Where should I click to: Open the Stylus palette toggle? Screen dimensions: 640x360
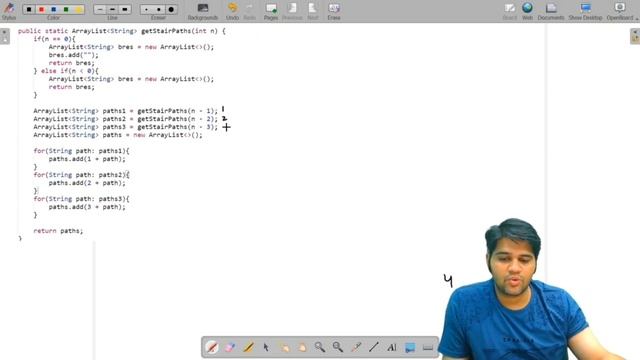(x=9, y=10)
